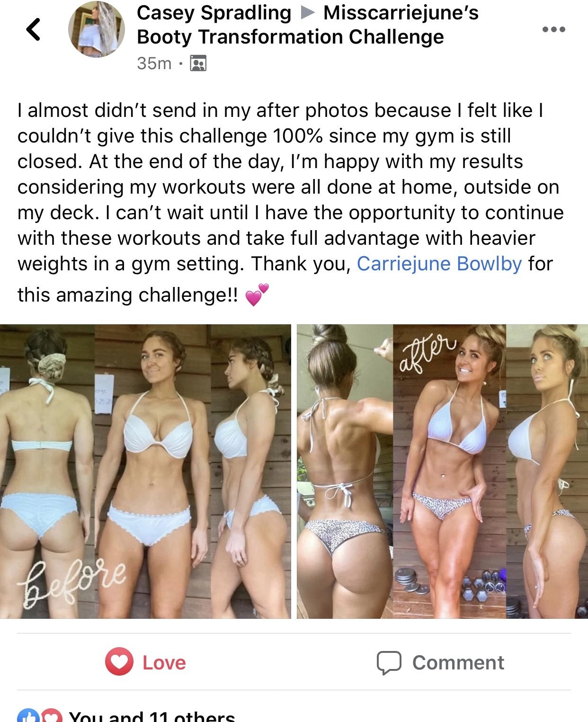Open Casey Spradling's profile from her name
This screenshot has height=722, width=588.
coord(214,13)
